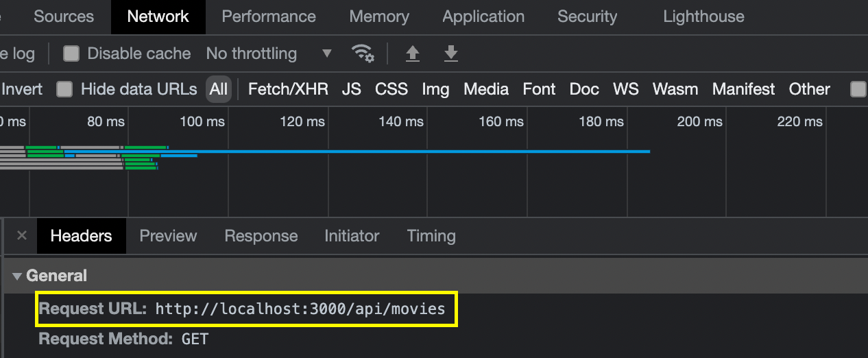Switch to the Sources tab

click(x=64, y=16)
